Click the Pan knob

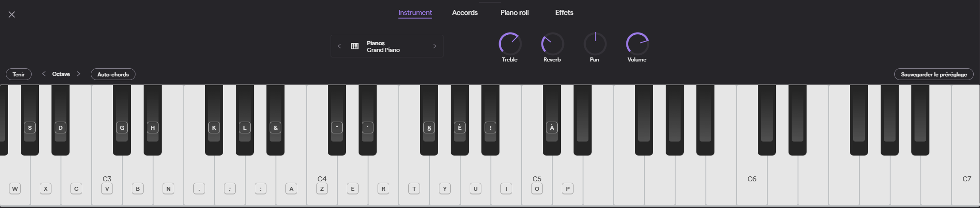[x=595, y=44]
